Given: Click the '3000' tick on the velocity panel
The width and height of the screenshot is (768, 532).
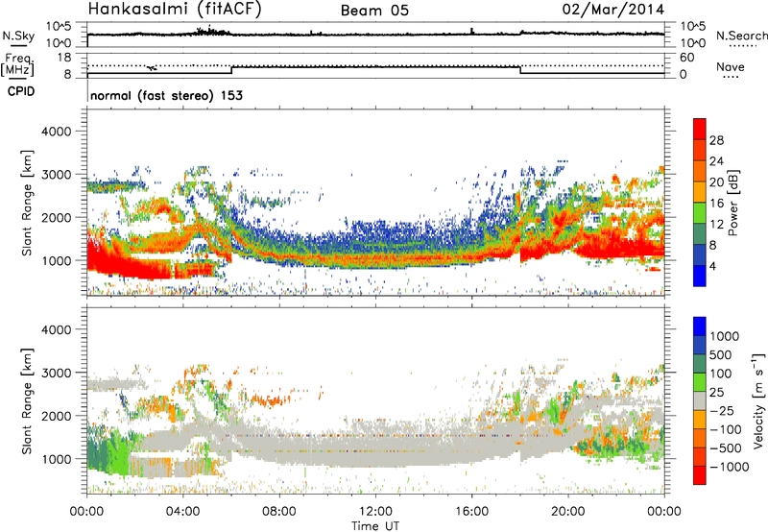Looking at the screenshot, I should coord(56,373).
